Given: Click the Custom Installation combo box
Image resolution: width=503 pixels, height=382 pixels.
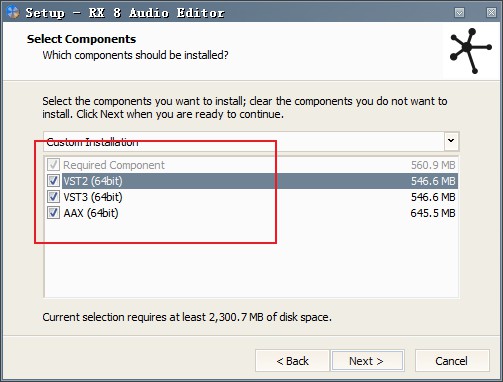Looking at the screenshot, I should click(x=251, y=141).
